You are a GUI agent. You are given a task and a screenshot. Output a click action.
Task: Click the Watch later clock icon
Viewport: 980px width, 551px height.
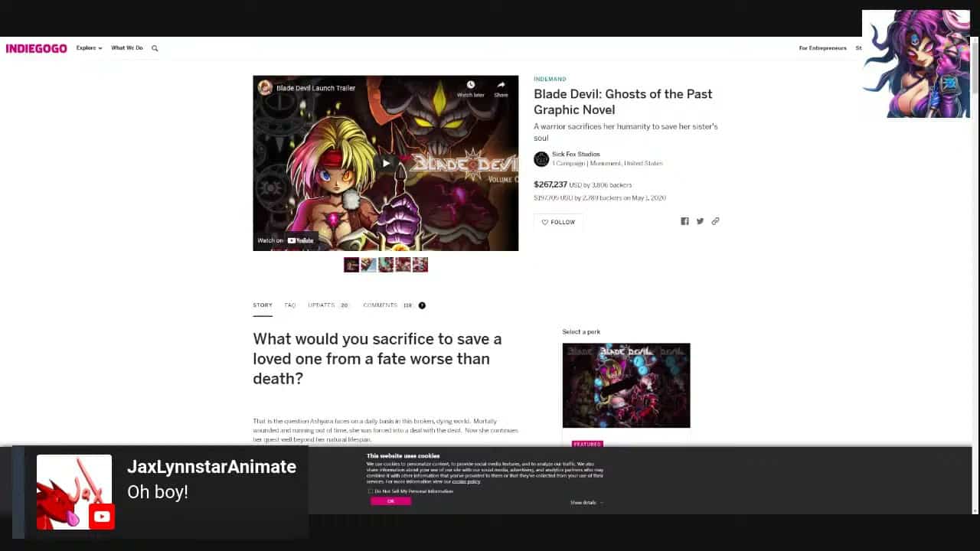point(470,86)
